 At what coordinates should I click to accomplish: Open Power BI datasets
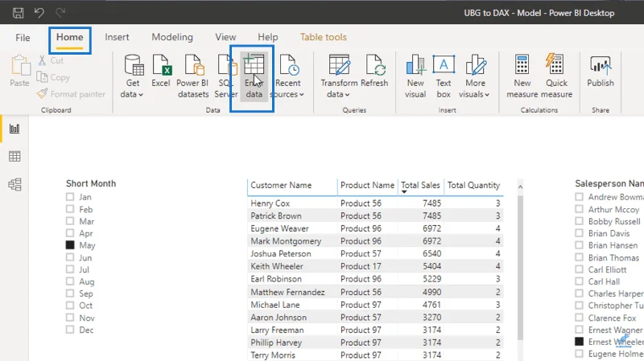tap(192, 76)
